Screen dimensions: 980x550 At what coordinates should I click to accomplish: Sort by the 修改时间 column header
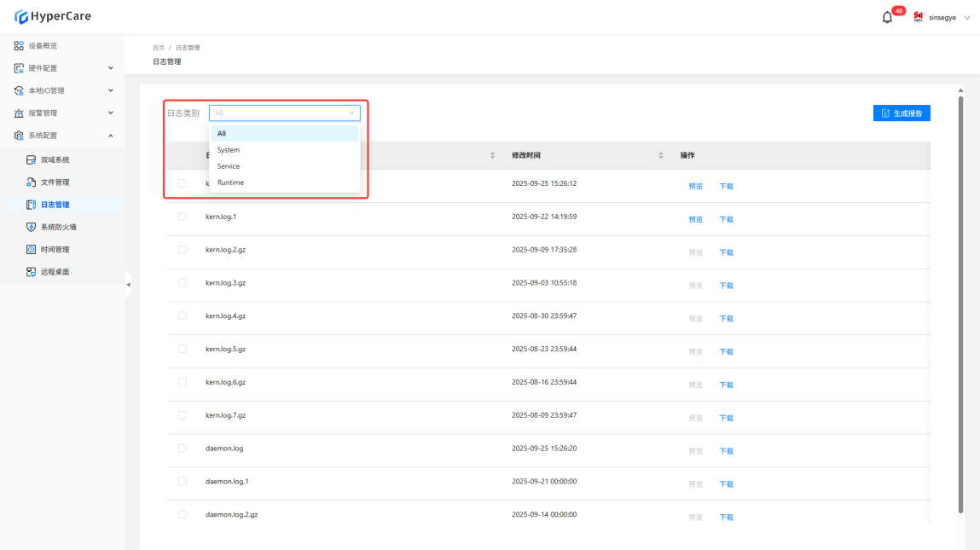coord(526,155)
